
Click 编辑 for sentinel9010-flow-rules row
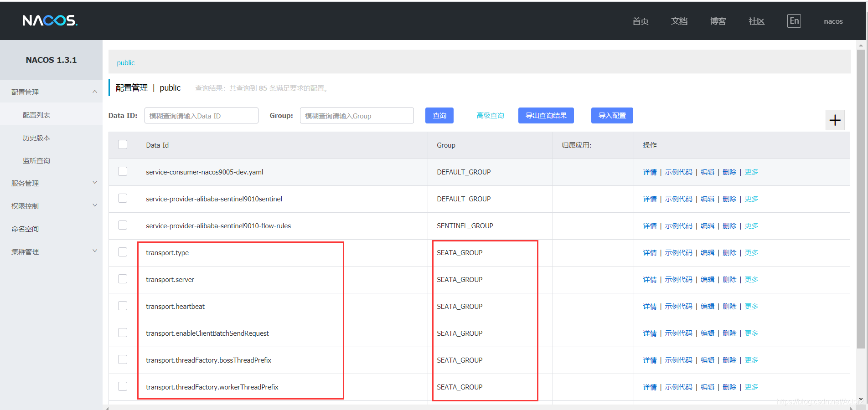point(708,226)
